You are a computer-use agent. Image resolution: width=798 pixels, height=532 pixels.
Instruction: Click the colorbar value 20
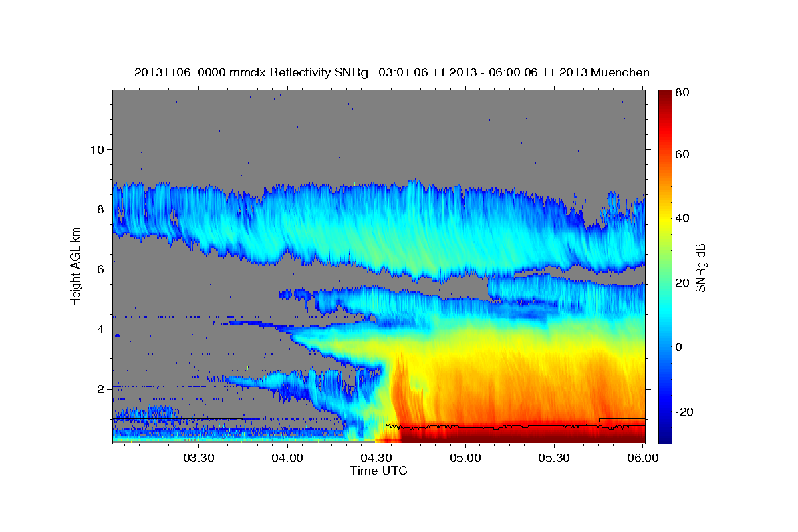click(x=682, y=283)
